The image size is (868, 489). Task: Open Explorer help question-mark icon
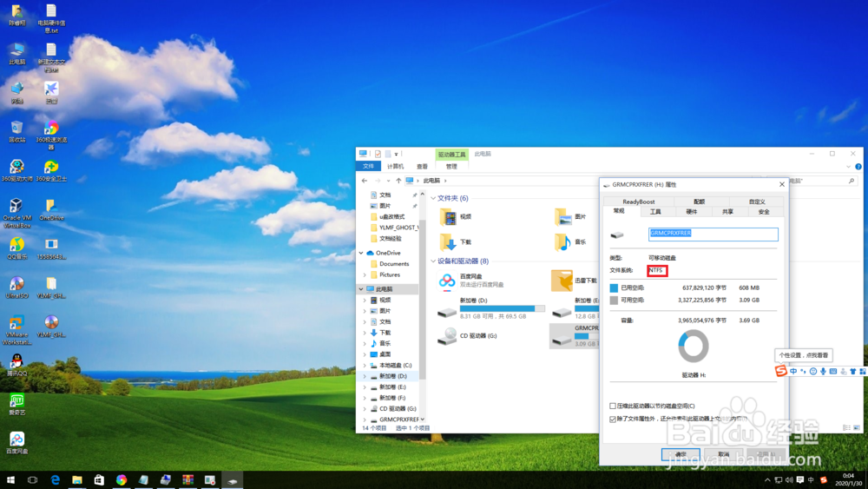coord(858,166)
